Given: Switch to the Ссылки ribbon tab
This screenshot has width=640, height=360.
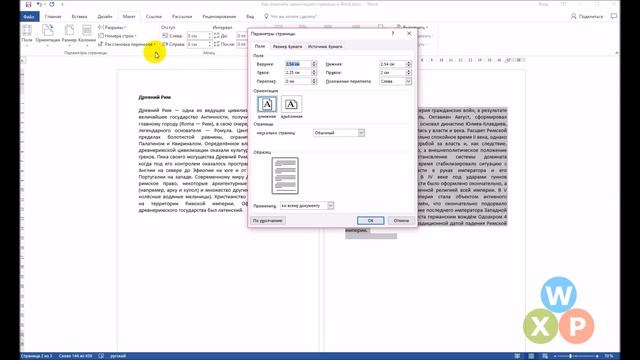Looking at the screenshot, I should tap(154, 17).
